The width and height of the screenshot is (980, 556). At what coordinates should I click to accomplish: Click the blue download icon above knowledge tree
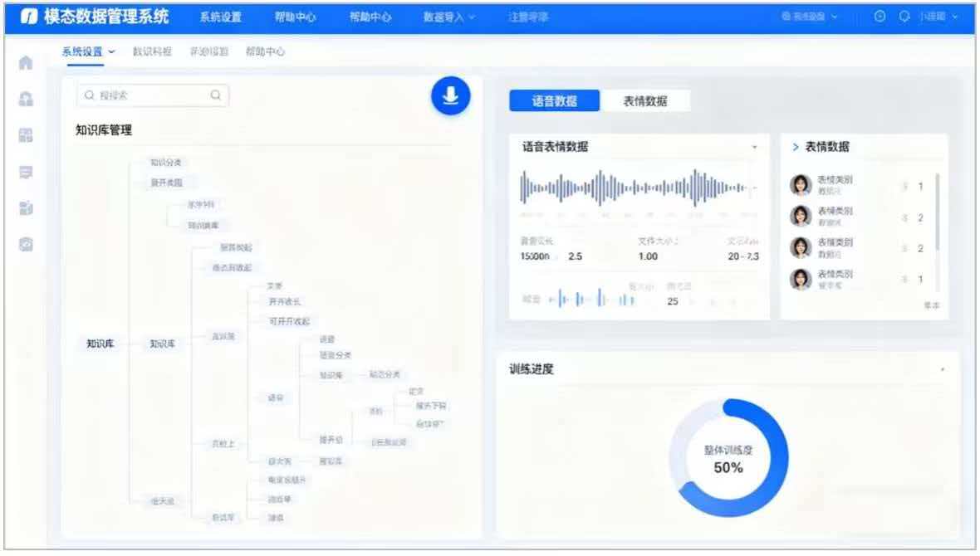click(x=449, y=95)
